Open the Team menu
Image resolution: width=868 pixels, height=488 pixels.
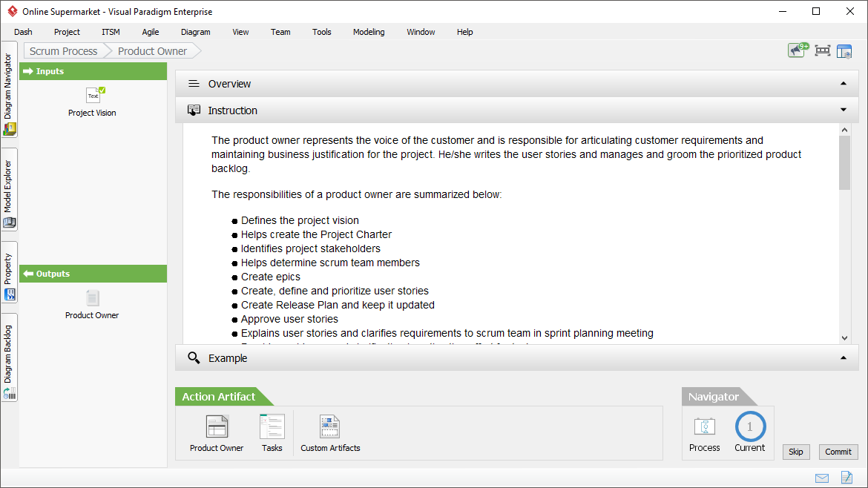pos(280,32)
